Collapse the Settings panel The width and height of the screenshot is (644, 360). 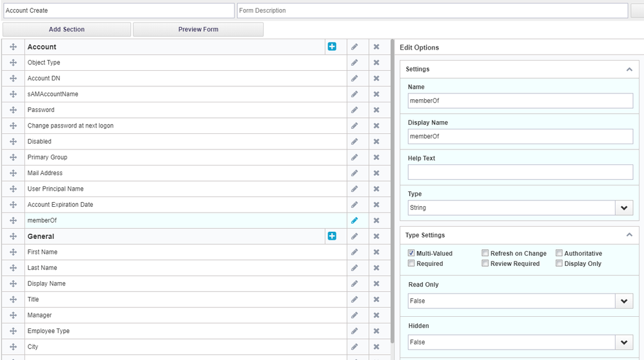[629, 69]
